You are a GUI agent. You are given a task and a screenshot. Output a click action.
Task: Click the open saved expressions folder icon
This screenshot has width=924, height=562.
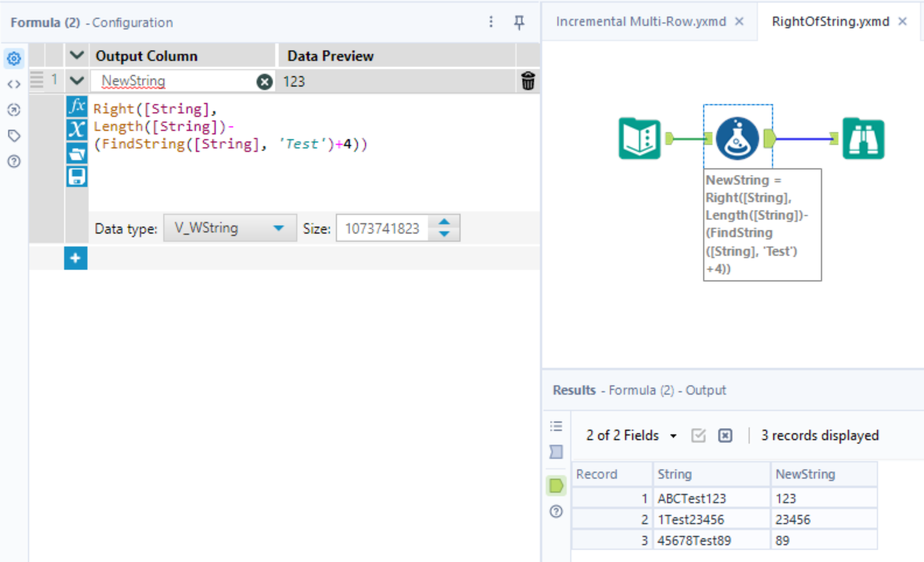pos(76,153)
